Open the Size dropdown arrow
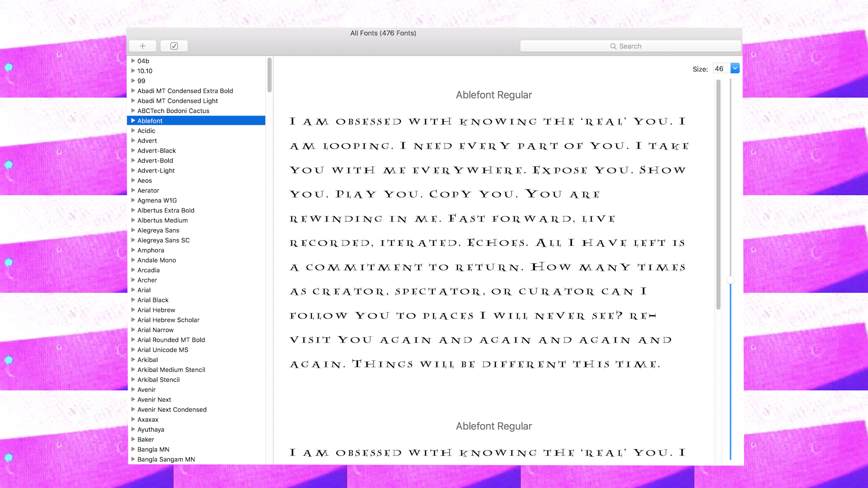The image size is (868, 488). [735, 69]
